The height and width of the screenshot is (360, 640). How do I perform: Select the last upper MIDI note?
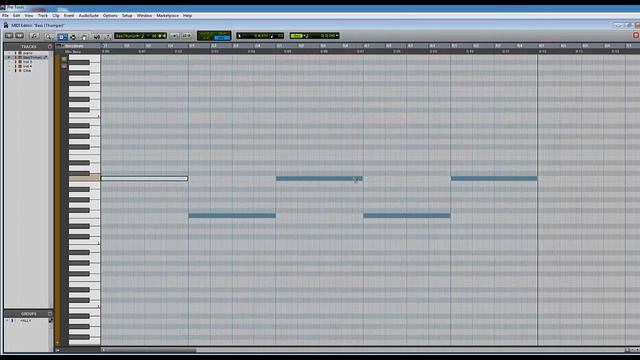(x=494, y=178)
